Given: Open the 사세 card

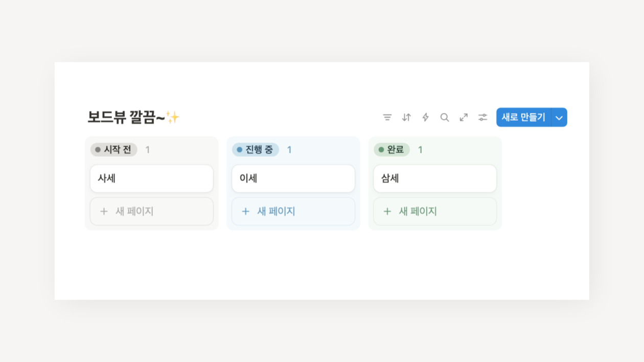Looking at the screenshot, I should coord(152,178).
